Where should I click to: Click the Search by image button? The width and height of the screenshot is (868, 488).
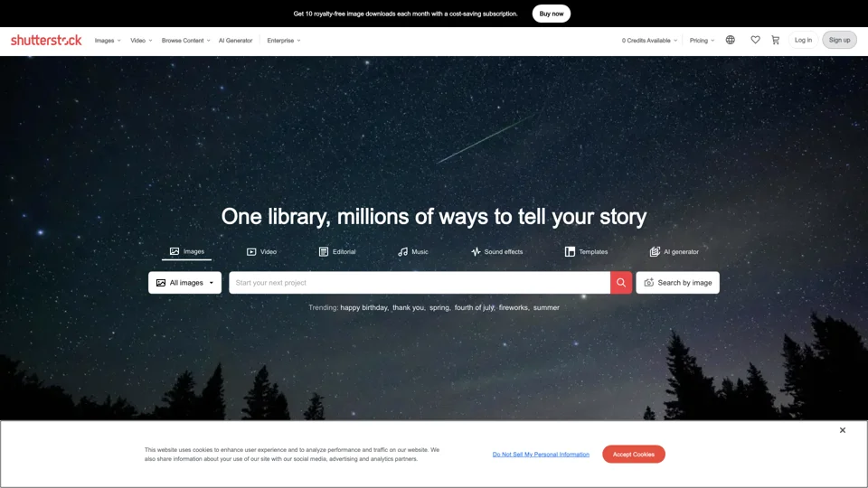677,283
